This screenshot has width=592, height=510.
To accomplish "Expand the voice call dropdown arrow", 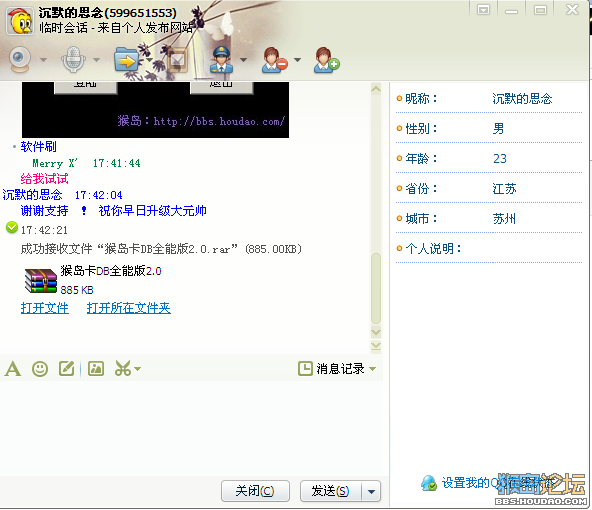I will tap(96, 60).
